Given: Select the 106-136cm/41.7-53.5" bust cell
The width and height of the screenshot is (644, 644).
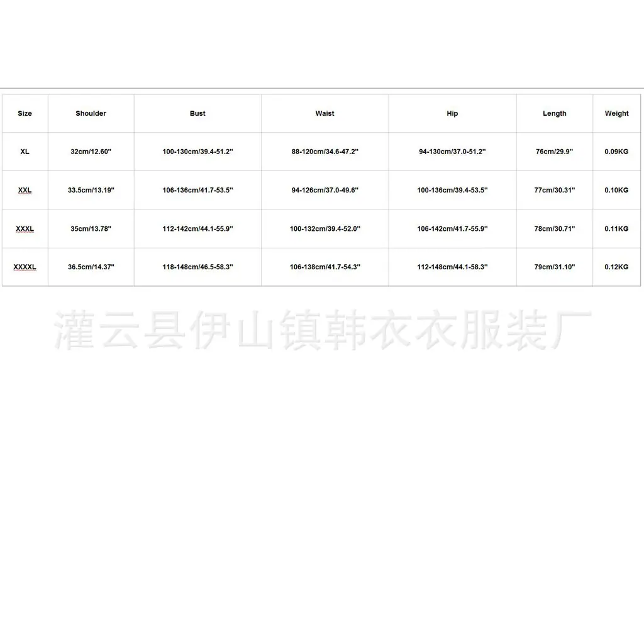Looking at the screenshot, I should pos(197,190).
